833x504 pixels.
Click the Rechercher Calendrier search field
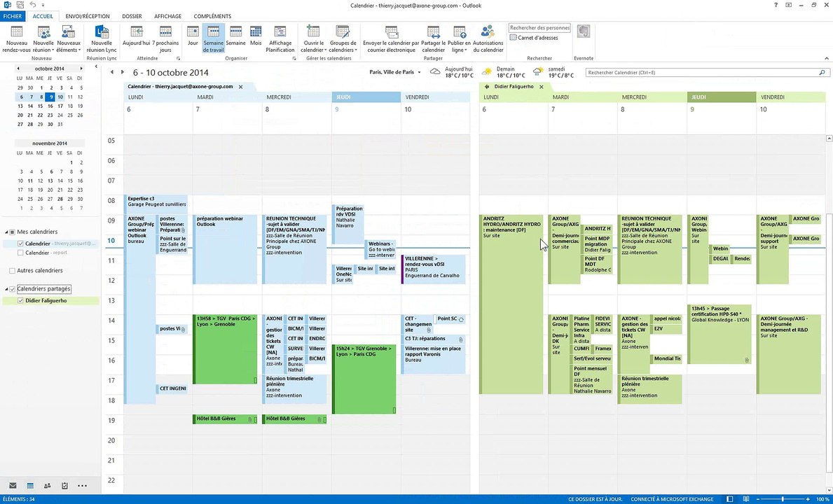click(x=701, y=72)
